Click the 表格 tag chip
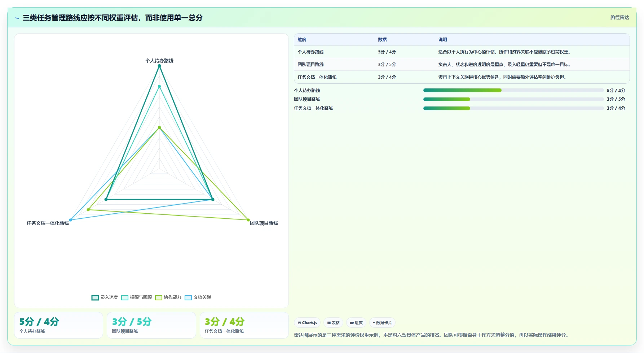644x353 pixels. (333, 323)
